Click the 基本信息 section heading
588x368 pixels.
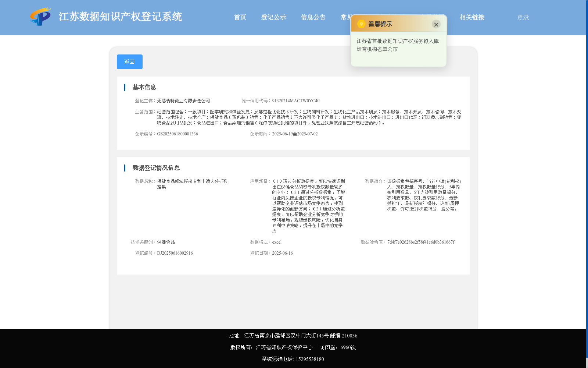pos(144,87)
